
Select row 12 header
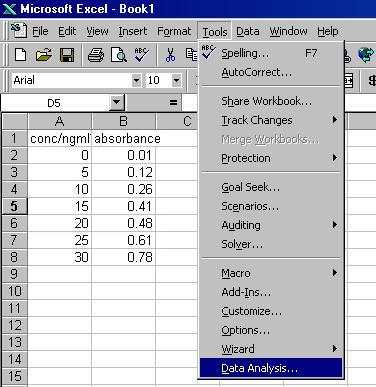pyautogui.click(x=14, y=325)
